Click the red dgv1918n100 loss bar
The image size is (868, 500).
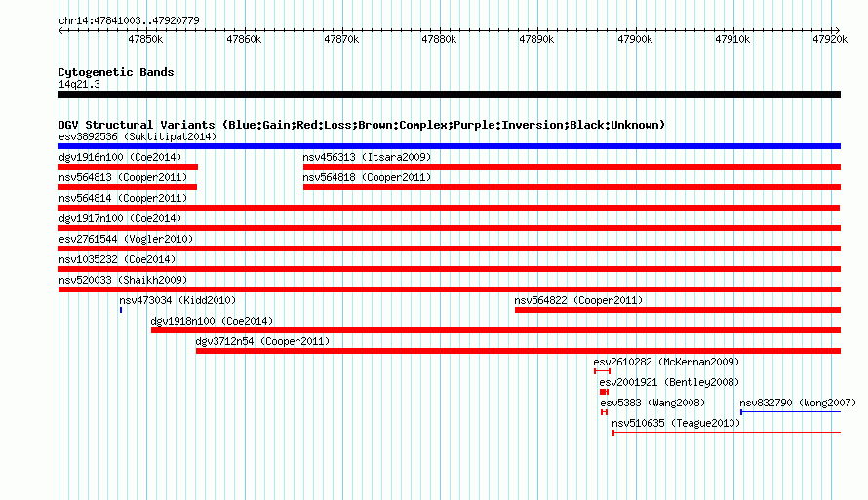pos(496,330)
